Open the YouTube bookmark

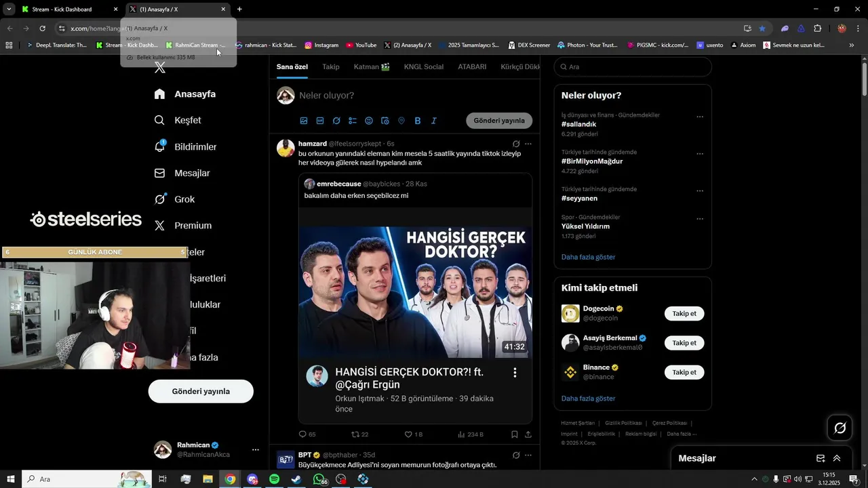pyautogui.click(x=361, y=45)
